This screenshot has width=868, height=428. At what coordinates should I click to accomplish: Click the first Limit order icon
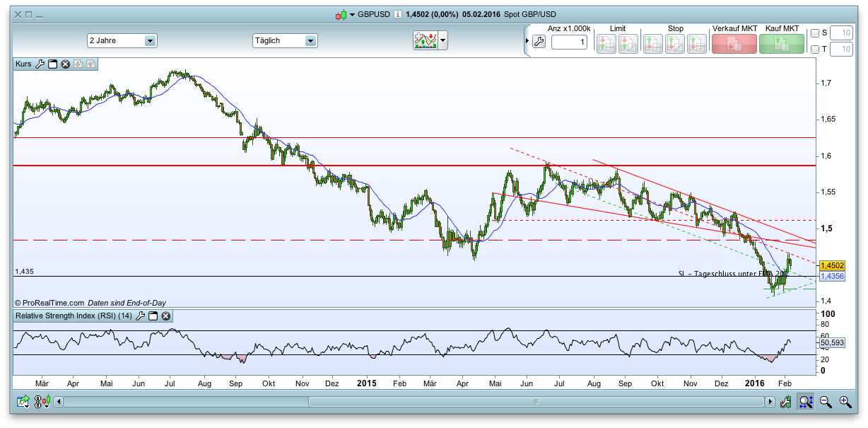[606, 43]
